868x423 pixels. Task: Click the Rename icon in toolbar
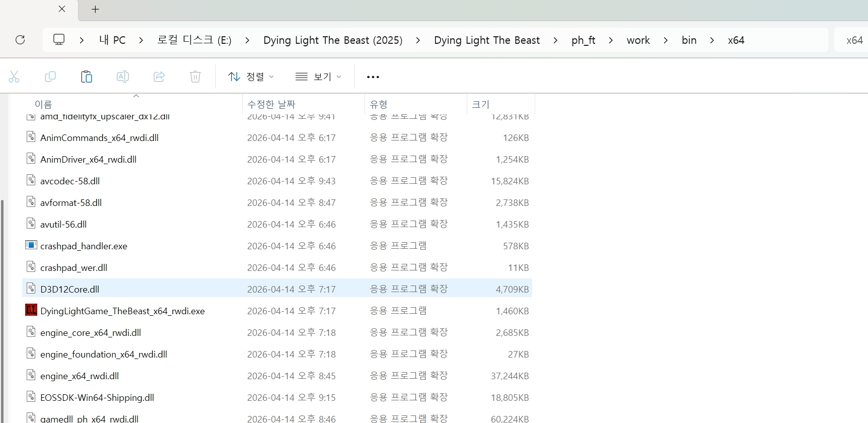pyautogui.click(x=123, y=77)
